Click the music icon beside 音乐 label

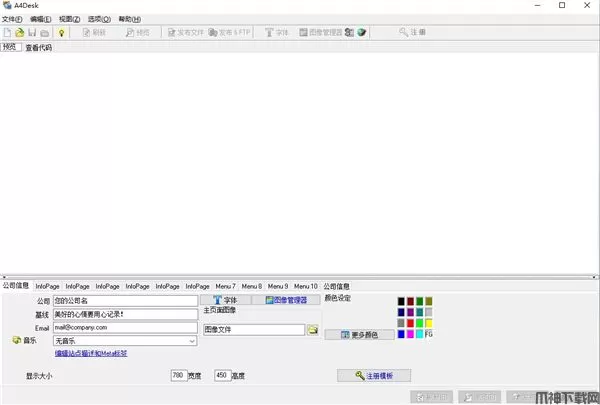click(16, 340)
